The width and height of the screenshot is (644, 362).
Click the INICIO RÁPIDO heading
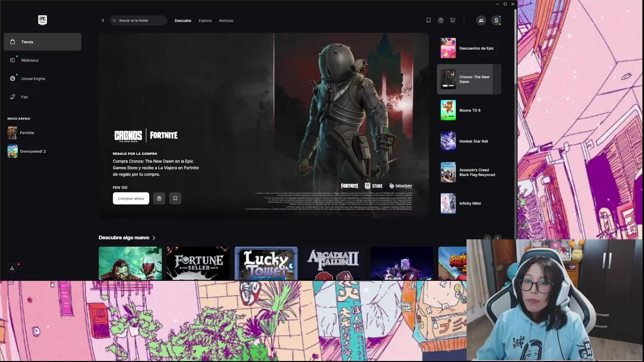tap(19, 119)
